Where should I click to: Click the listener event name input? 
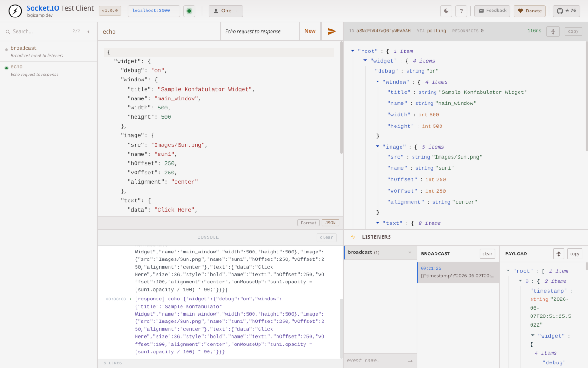(x=374, y=361)
